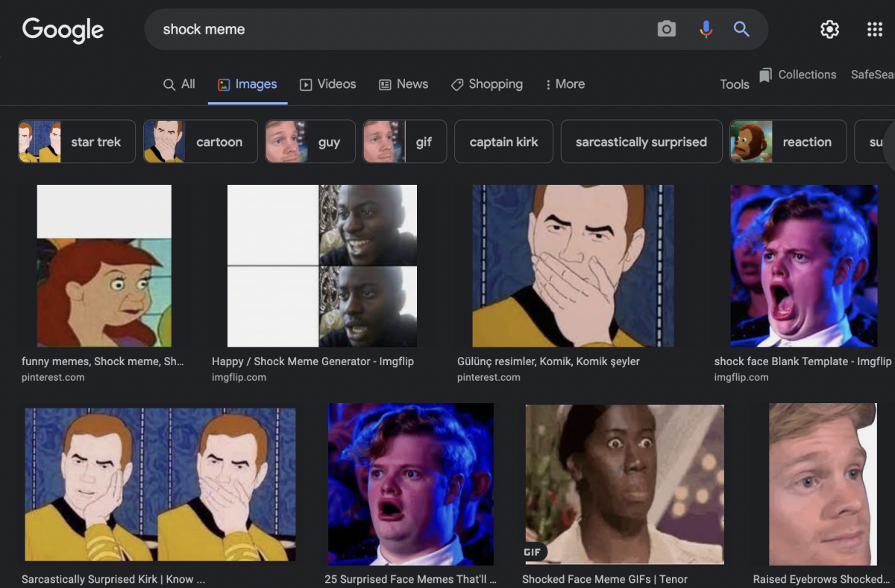Click the magnifying glass search button
895x588 pixels.
pyautogui.click(x=741, y=29)
